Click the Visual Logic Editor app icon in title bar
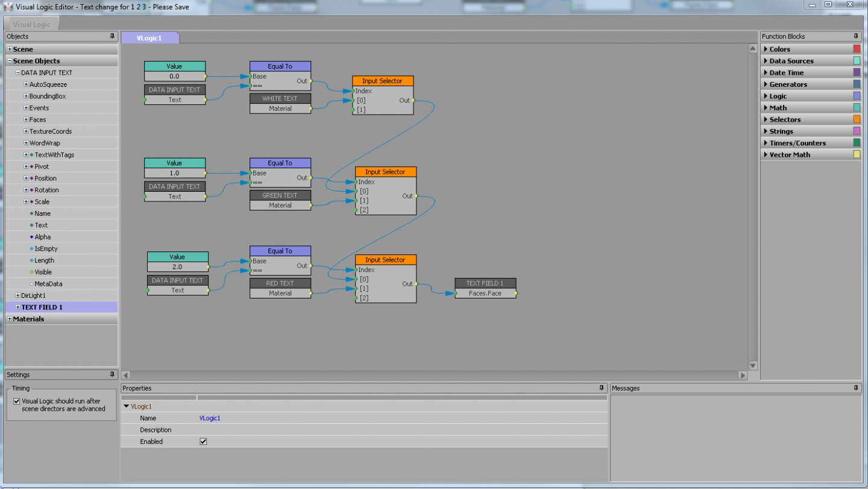Screen dimensions: 868x489 coord(8,6)
